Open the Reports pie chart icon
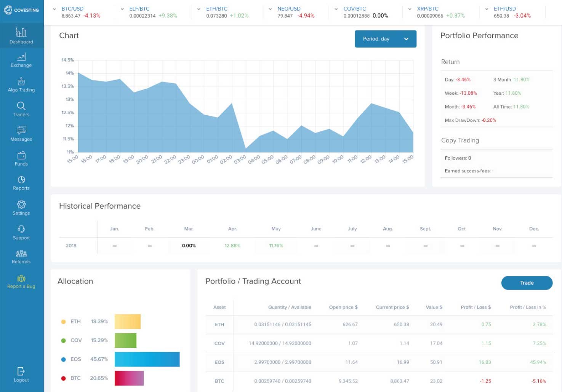The height and width of the screenshot is (392, 562). pos(21,180)
